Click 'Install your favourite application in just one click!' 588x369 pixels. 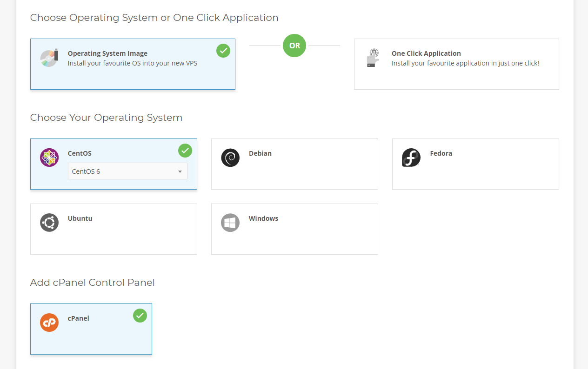[465, 63]
